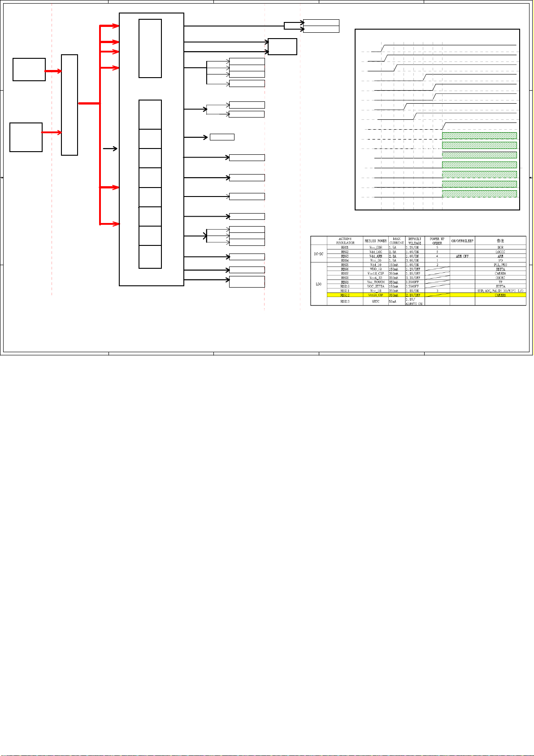Select the 1.8V/ALWAYS ON voltage cell

click(414, 302)
